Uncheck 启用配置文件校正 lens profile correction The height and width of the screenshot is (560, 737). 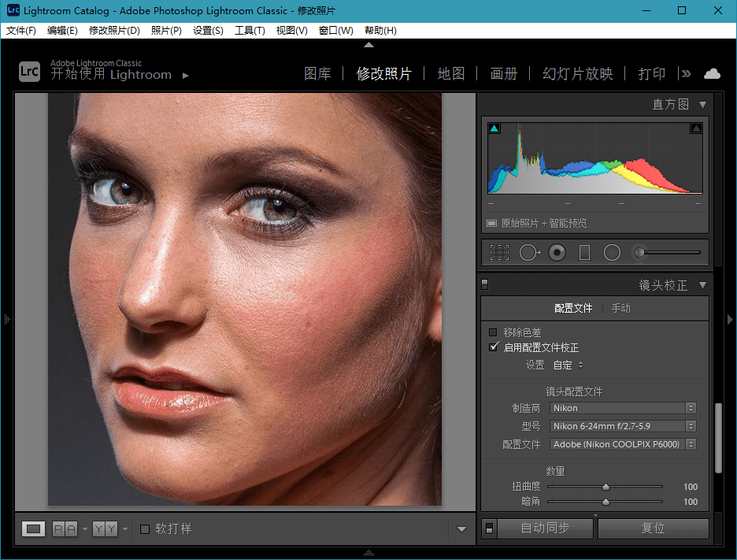(x=493, y=347)
